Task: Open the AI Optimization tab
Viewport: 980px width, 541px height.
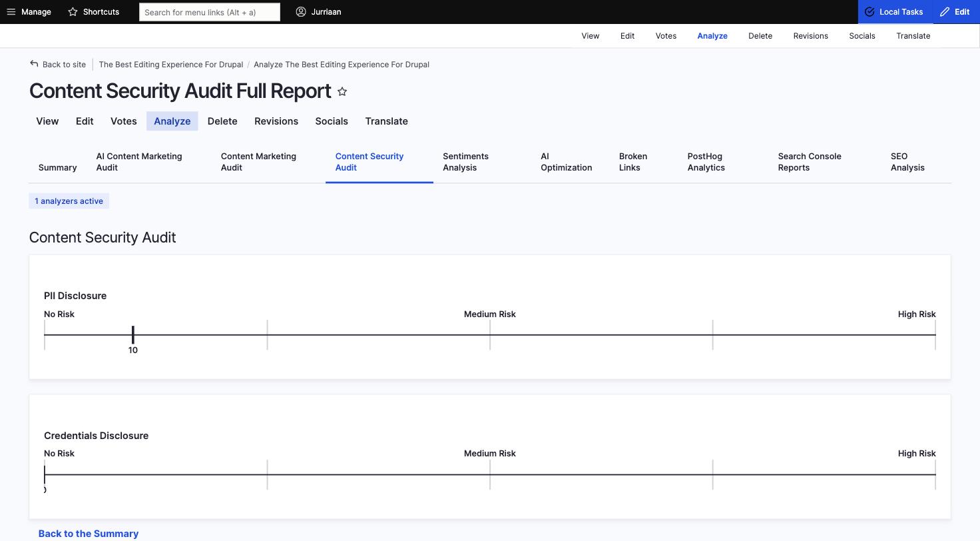Action: point(571,162)
